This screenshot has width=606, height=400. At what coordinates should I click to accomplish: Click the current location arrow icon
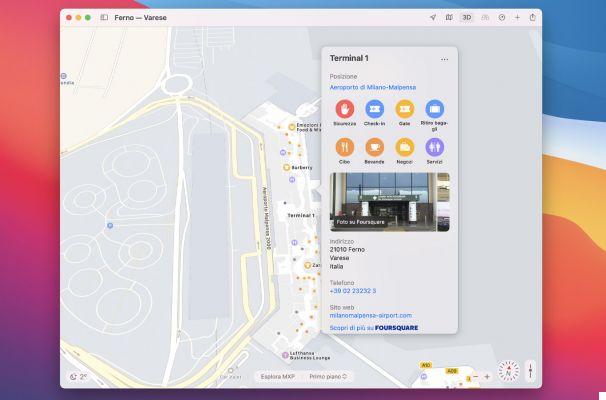coord(433,17)
